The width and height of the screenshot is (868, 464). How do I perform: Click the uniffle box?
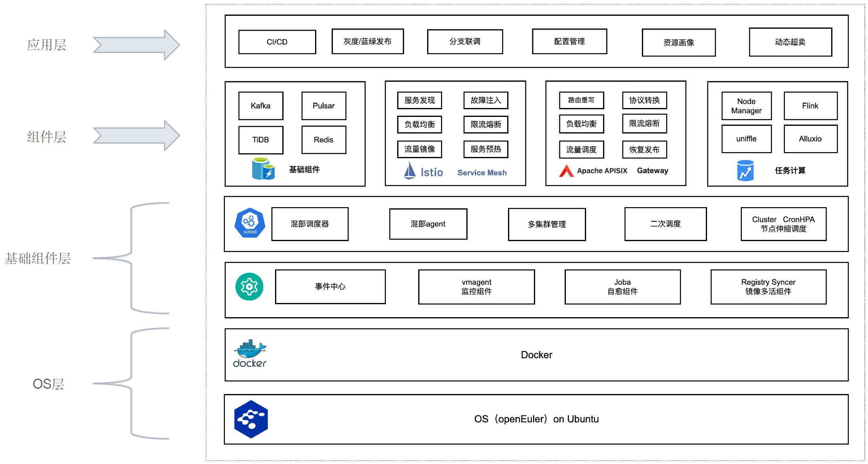click(747, 139)
